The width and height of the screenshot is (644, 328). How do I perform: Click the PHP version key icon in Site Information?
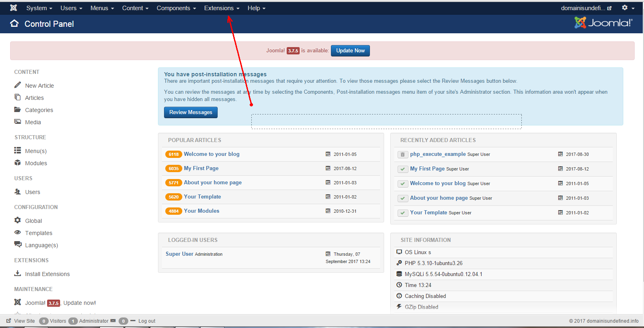[x=399, y=263]
